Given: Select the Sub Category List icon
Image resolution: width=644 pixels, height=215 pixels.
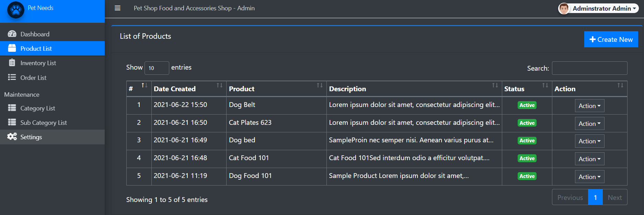Looking at the screenshot, I should click(x=12, y=122).
